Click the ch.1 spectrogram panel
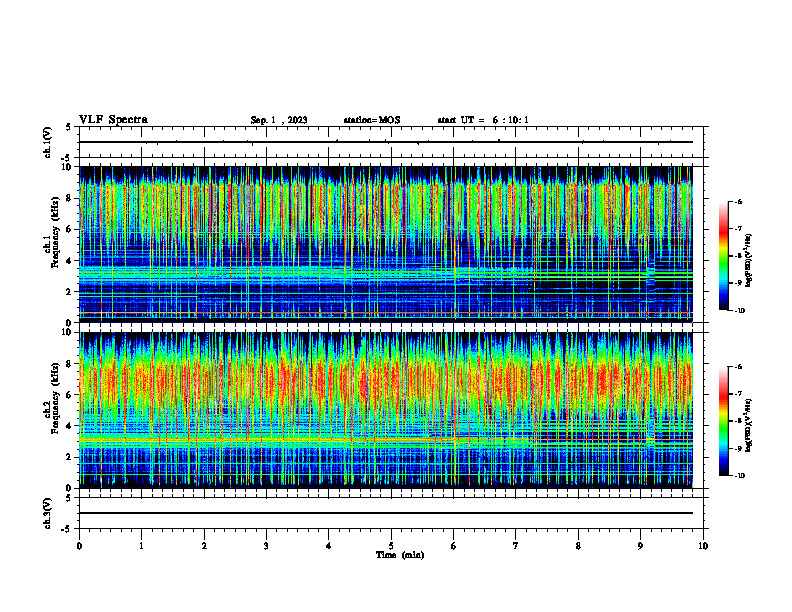 [x=386, y=244]
